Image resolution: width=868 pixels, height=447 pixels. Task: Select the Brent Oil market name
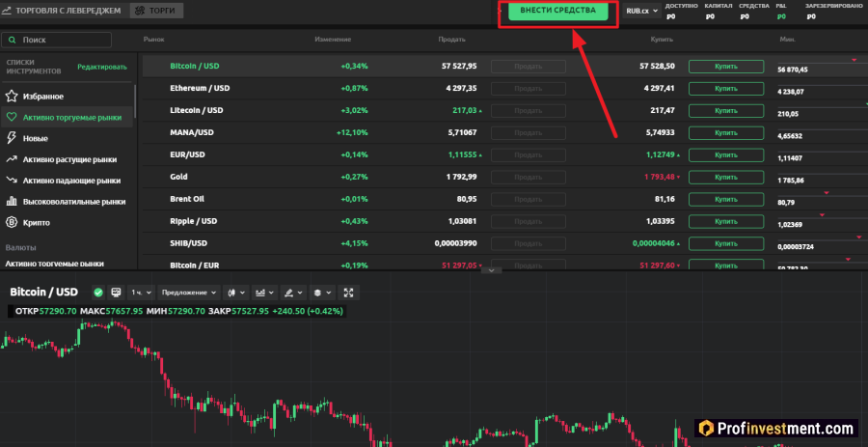pyautogui.click(x=187, y=200)
